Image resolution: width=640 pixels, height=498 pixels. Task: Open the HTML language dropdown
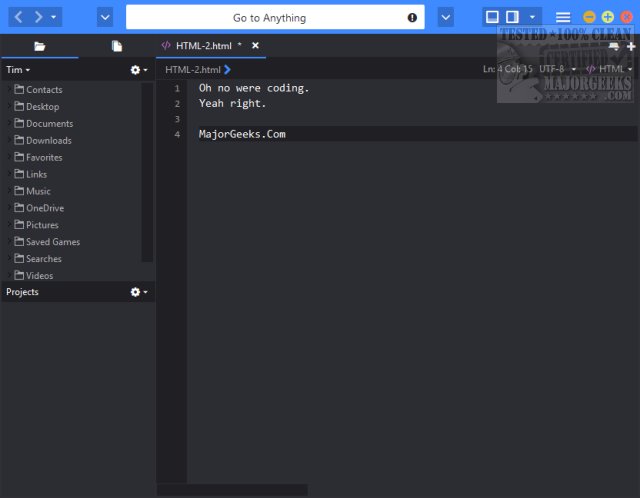609,69
